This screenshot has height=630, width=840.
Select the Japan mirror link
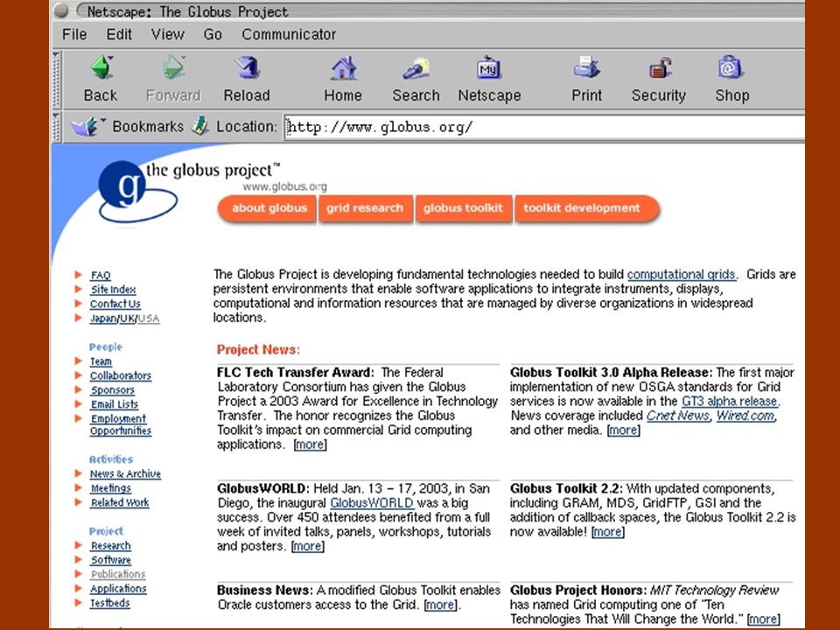103,318
